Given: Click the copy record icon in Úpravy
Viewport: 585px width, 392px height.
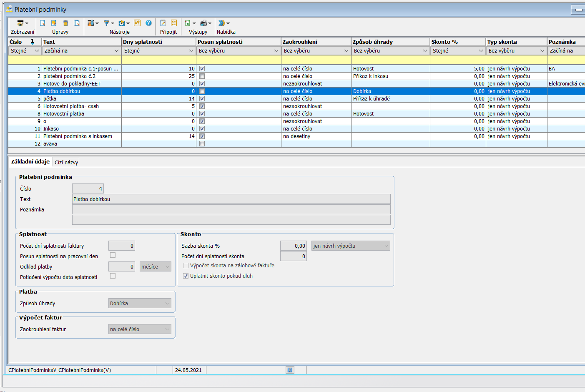Looking at the screenshot, I should click(x=77, y=23).
